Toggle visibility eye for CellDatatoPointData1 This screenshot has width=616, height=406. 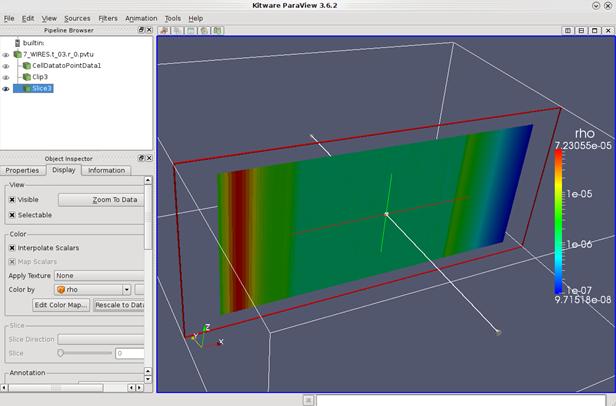tap(6, 66)
